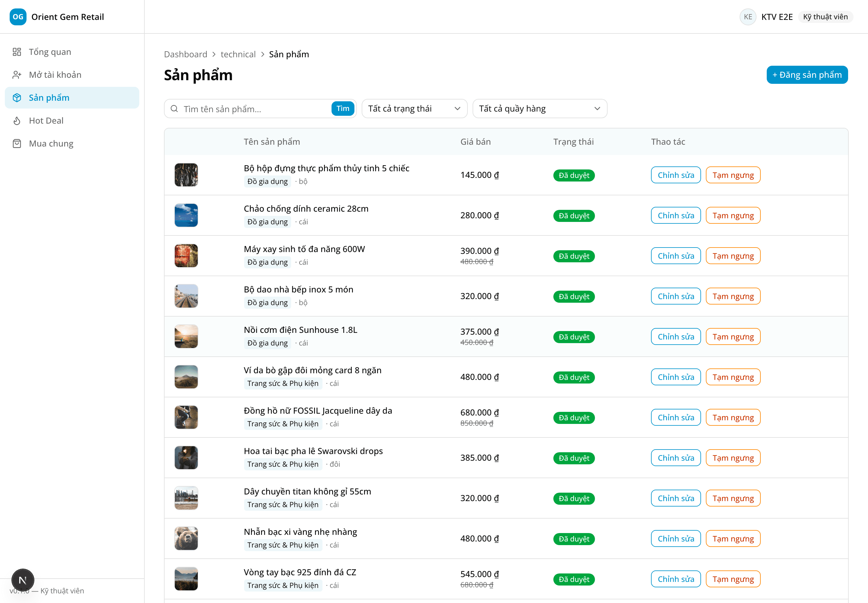Pause Chảo chống dính ceramic 28cm

(x=733, y=215)
